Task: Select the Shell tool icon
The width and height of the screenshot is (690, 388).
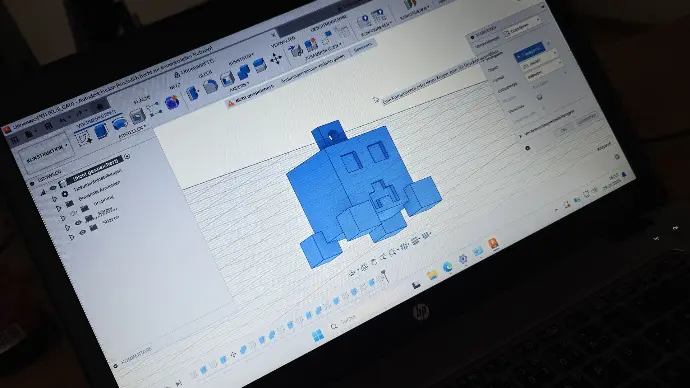Action: [x=227, y=79]
